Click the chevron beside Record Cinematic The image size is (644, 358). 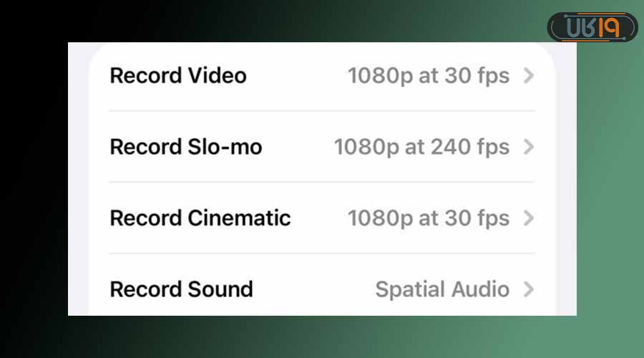[x=529, y=218]
